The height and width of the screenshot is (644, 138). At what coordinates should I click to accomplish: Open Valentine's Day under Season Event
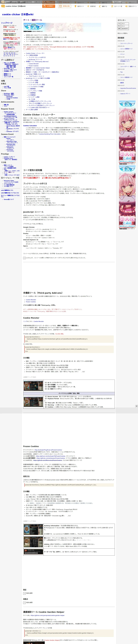(11, 141)
